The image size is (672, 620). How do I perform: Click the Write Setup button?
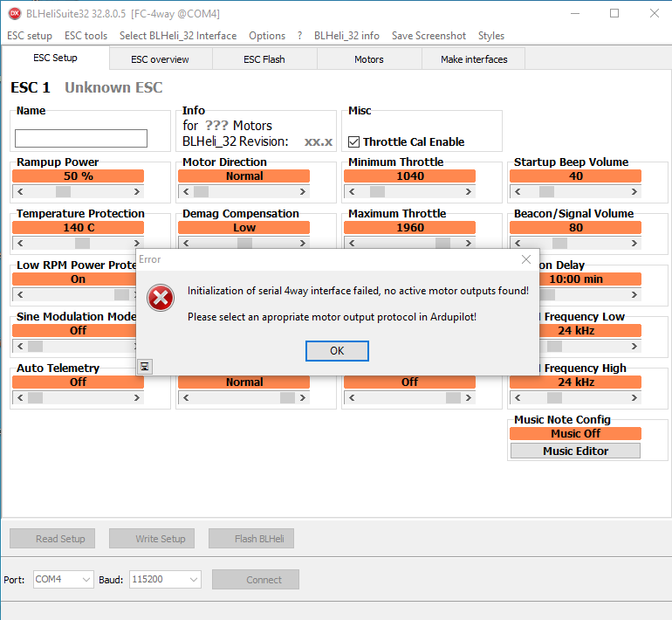tap(152, 539)
